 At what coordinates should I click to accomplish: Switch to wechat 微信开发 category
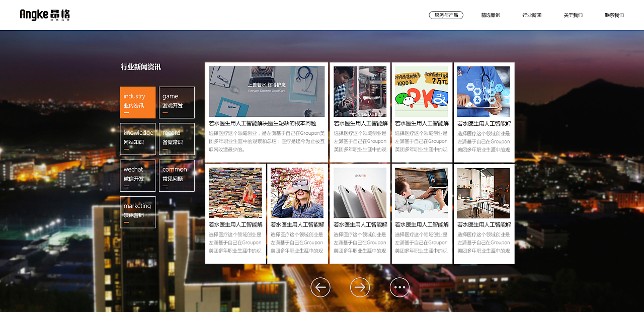tap(138, 176)
